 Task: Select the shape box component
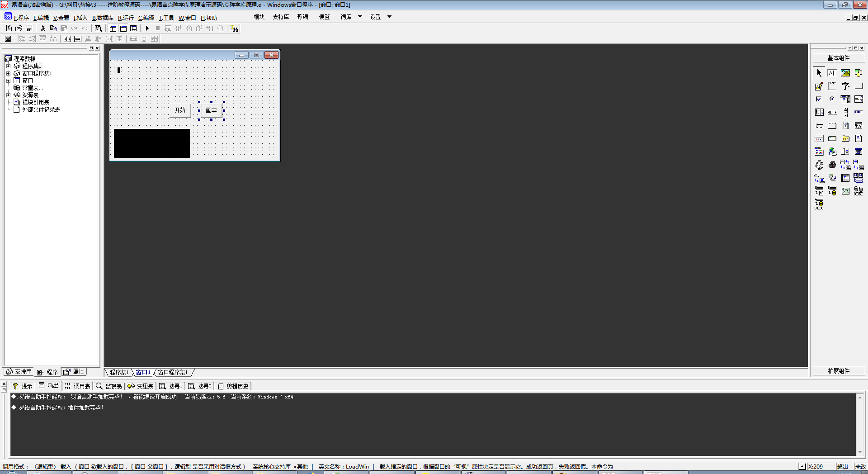(859, 73)
